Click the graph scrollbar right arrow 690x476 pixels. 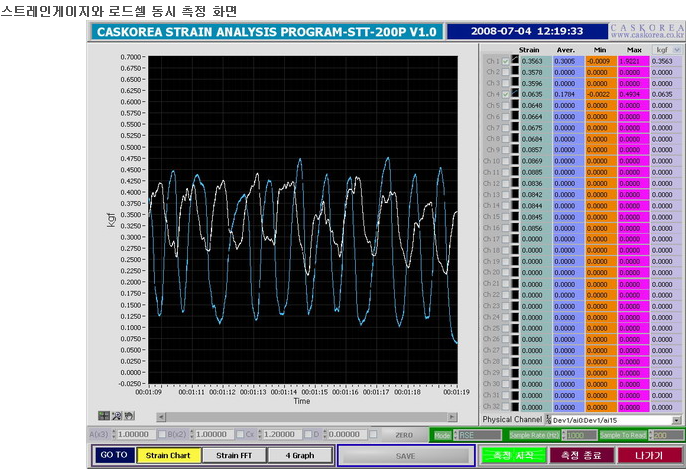point(452,417)
